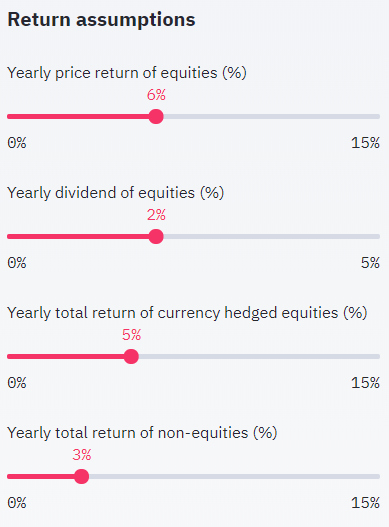This screenshot has width=389, height=527.
Task: Click the 3% value label above non-equities slider
Action: click(82, 455)
